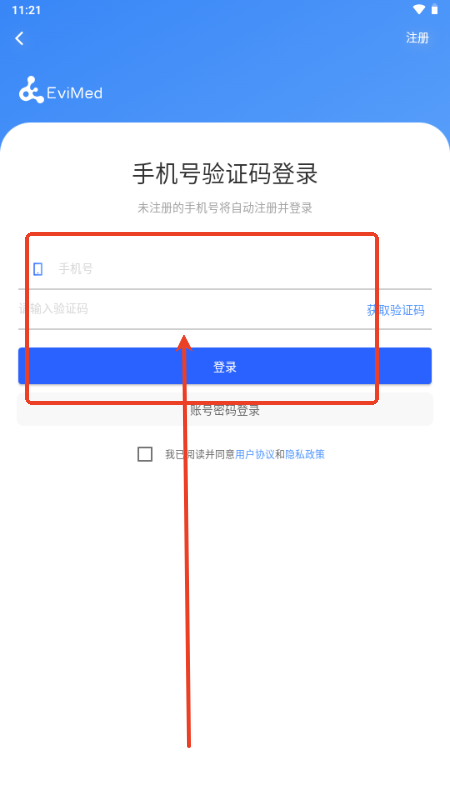Click the red arrowhead under the code field
Image resolution: width=450 pixels, height=800 pixels.
click(184, 343)
